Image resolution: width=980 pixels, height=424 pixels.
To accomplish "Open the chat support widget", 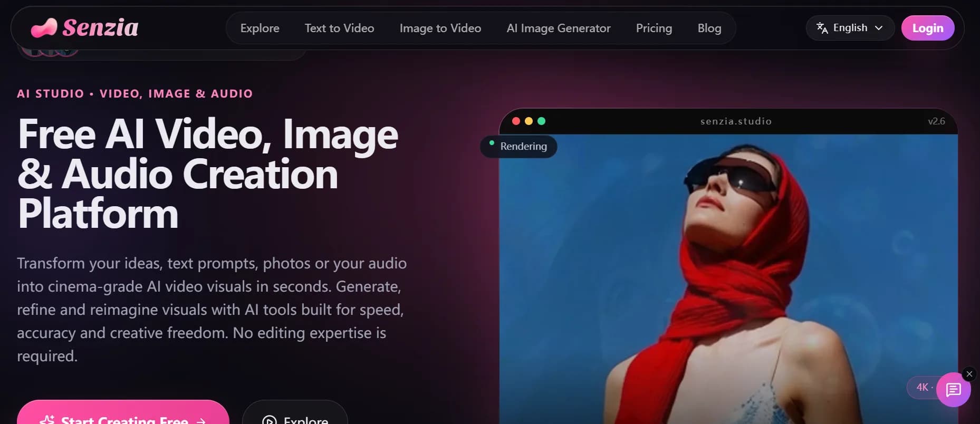I will [953, 390].
